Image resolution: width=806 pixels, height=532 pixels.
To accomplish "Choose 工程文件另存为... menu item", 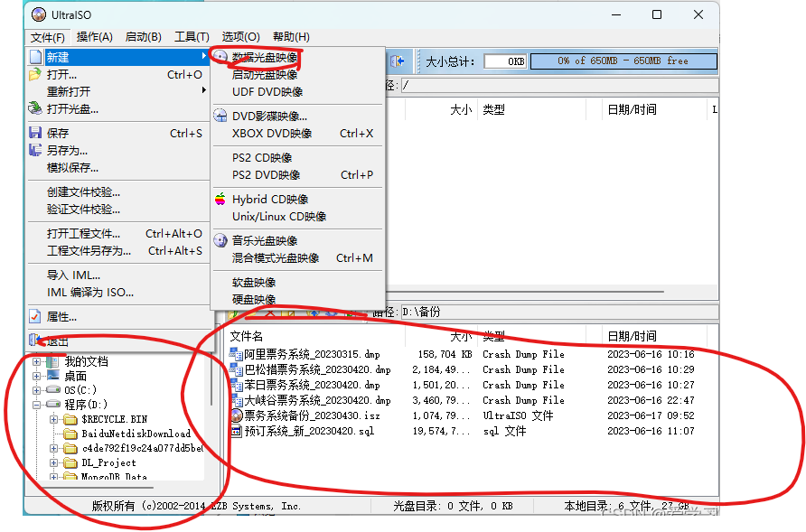I will tap(118, 251).
